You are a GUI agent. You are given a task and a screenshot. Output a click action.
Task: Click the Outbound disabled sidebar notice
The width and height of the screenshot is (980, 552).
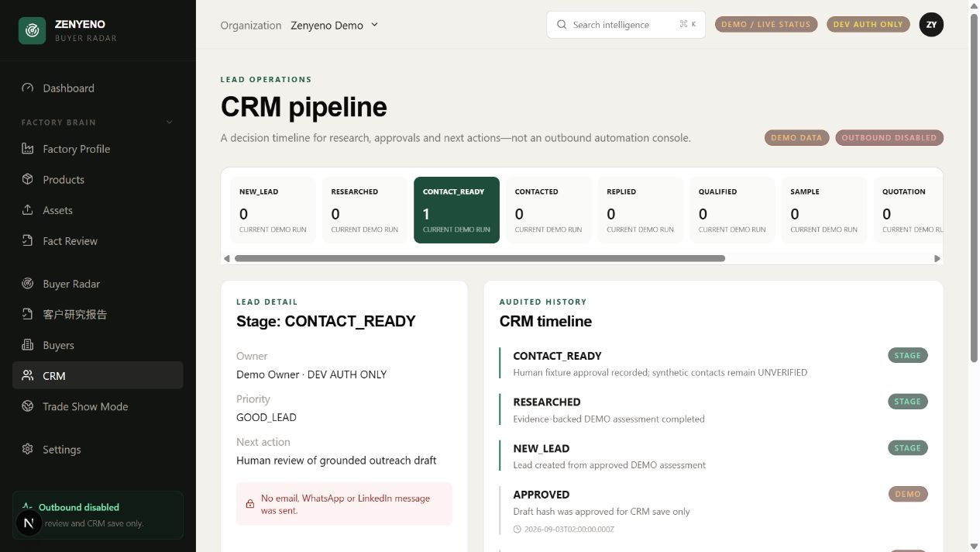(98, 515)
